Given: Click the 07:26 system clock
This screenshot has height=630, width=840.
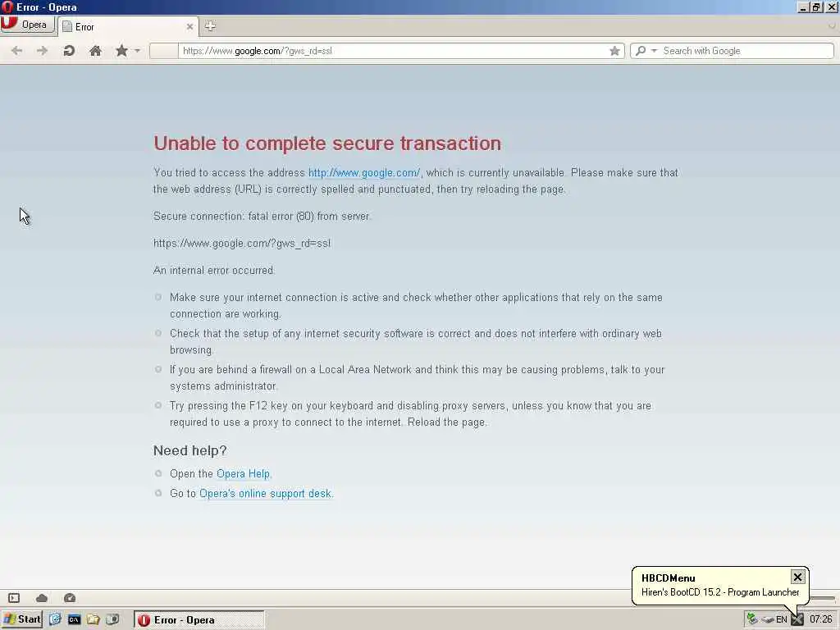Looking at the screenshot, I should [820, 620].
